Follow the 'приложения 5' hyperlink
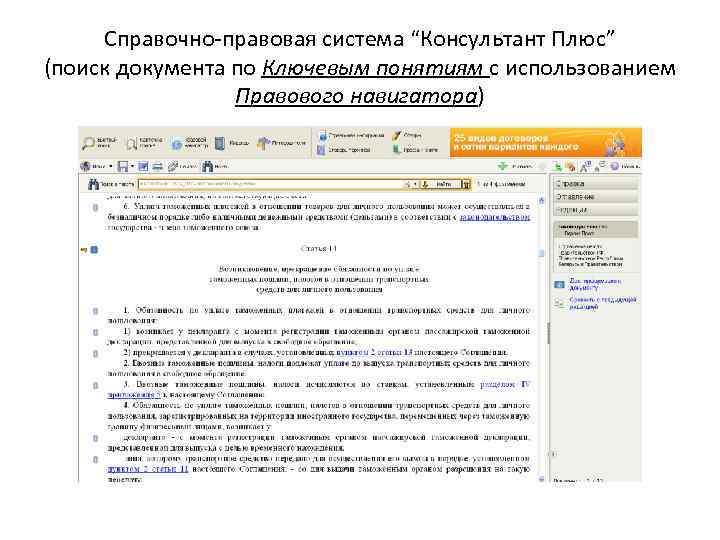 [x=134, y=394]
